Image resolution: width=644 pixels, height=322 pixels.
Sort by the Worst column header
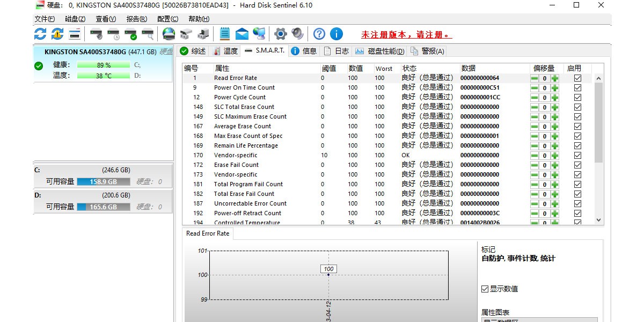pyautogui.click(x=387, y=68)
